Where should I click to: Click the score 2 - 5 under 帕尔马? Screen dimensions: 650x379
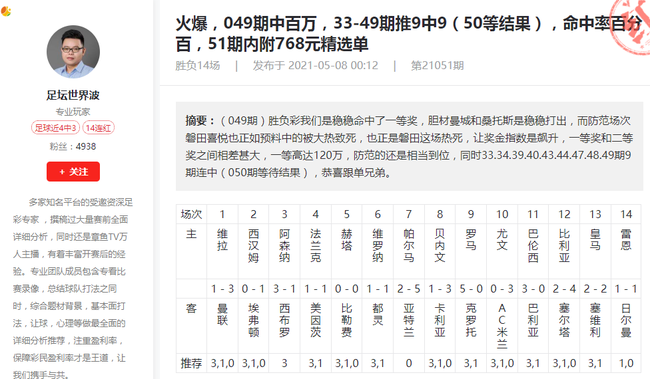[x=409, y=289]
